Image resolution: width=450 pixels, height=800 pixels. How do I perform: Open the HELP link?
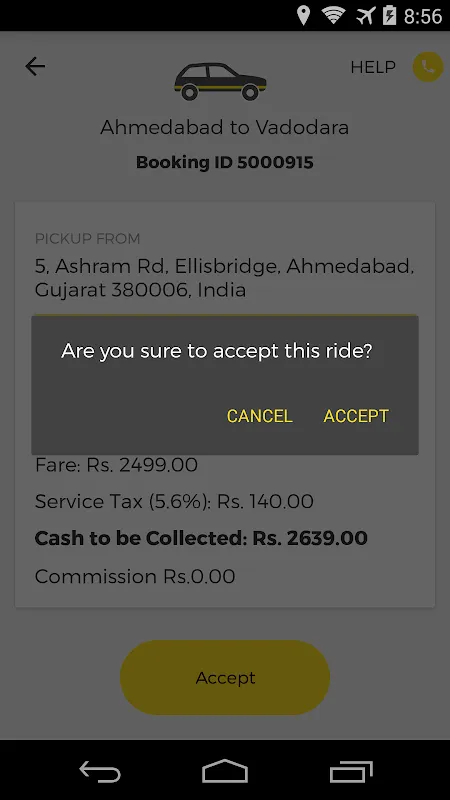(373, 67)
